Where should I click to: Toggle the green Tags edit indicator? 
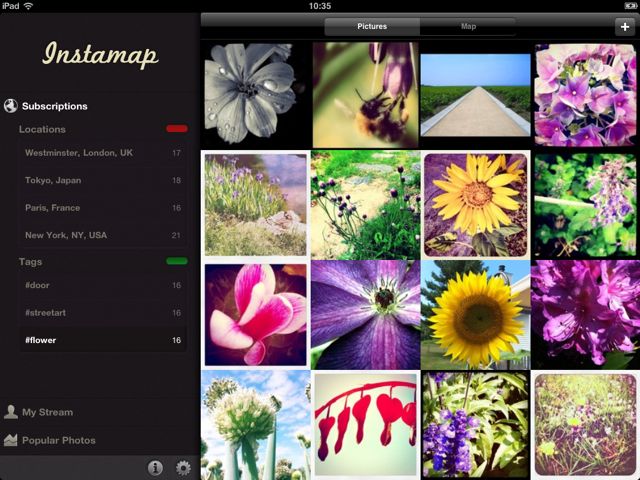click(177, 261)
